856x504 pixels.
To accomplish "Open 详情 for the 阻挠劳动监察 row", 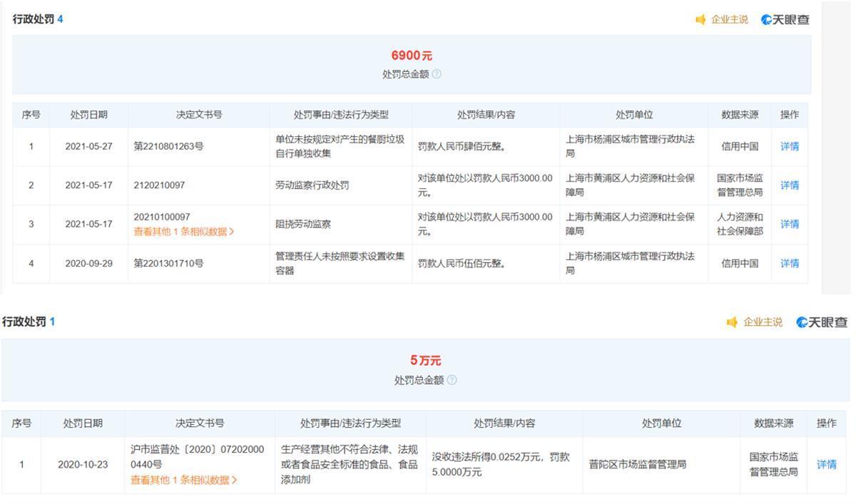I will click(x=790, y=224).
